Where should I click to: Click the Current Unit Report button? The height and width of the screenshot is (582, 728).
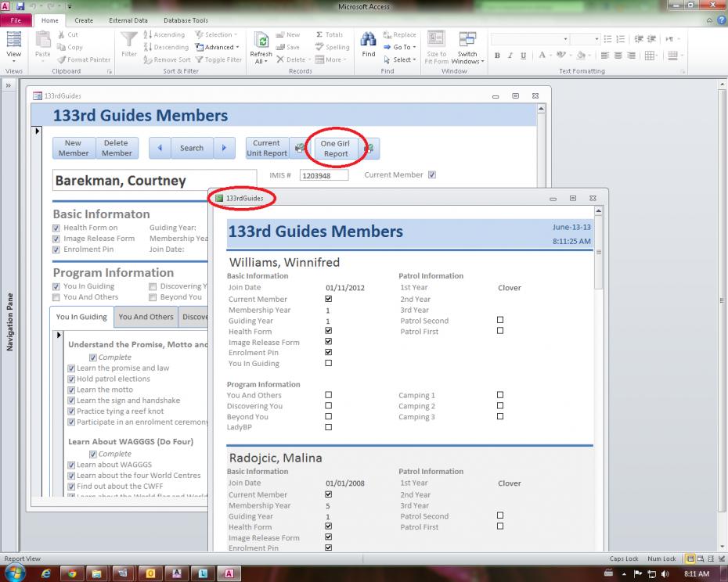[x=267, y=148]
